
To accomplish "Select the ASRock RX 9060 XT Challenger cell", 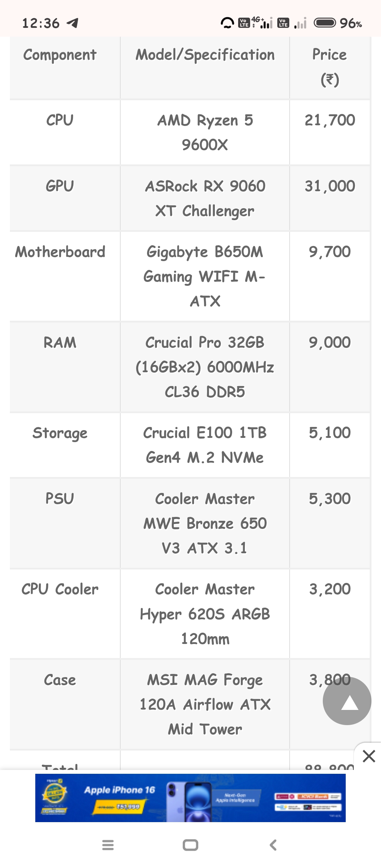I will (205, 198).
